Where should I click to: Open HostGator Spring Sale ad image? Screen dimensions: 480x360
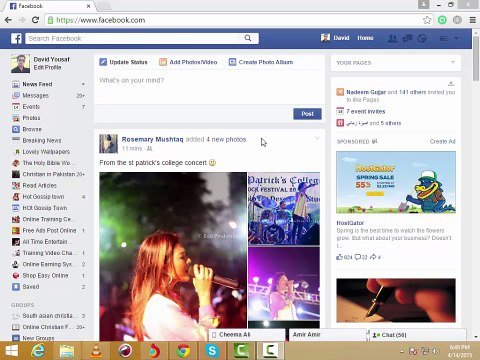pos(396,182)
